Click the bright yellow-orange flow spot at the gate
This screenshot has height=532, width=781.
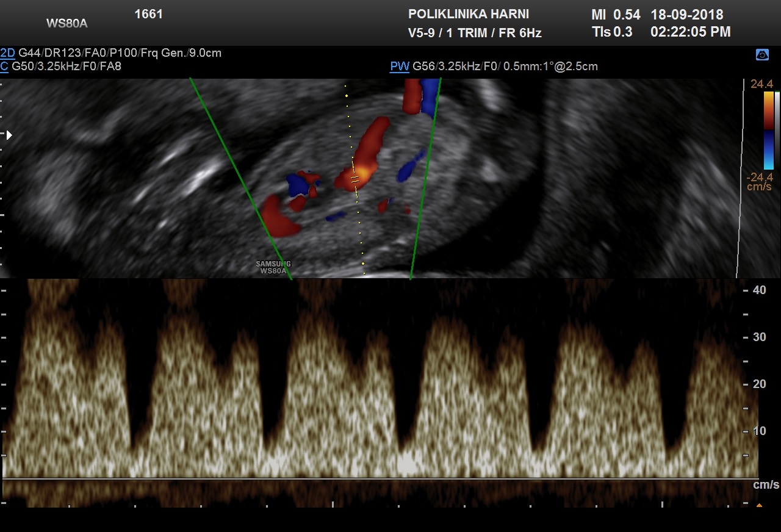click(360, 174)
